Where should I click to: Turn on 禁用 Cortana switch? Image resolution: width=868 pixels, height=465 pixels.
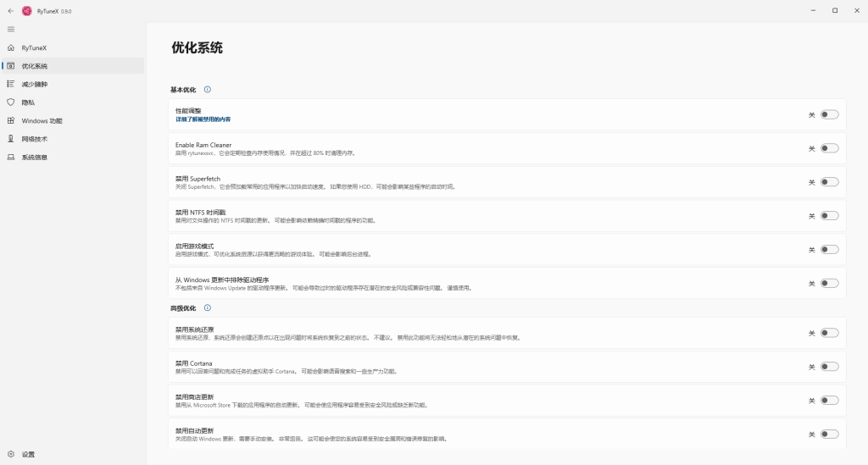[829, 367]
